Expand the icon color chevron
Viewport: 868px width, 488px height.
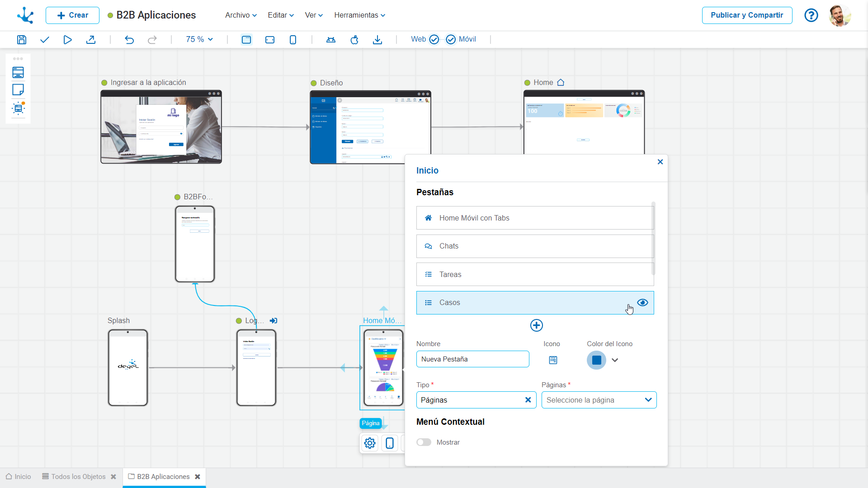point(615,360)
